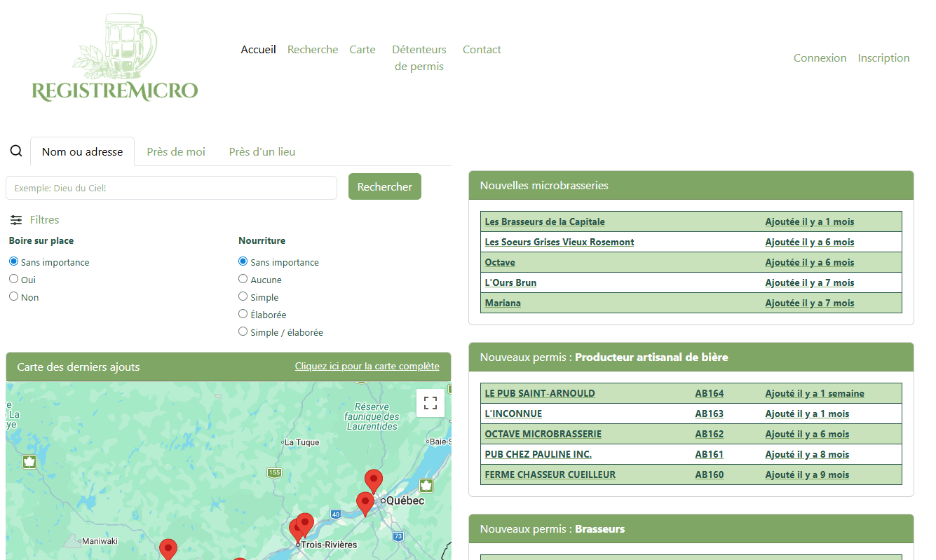Click the Filtres sliders icon
The image size is (936, 560).
click(x=16, y=220)
